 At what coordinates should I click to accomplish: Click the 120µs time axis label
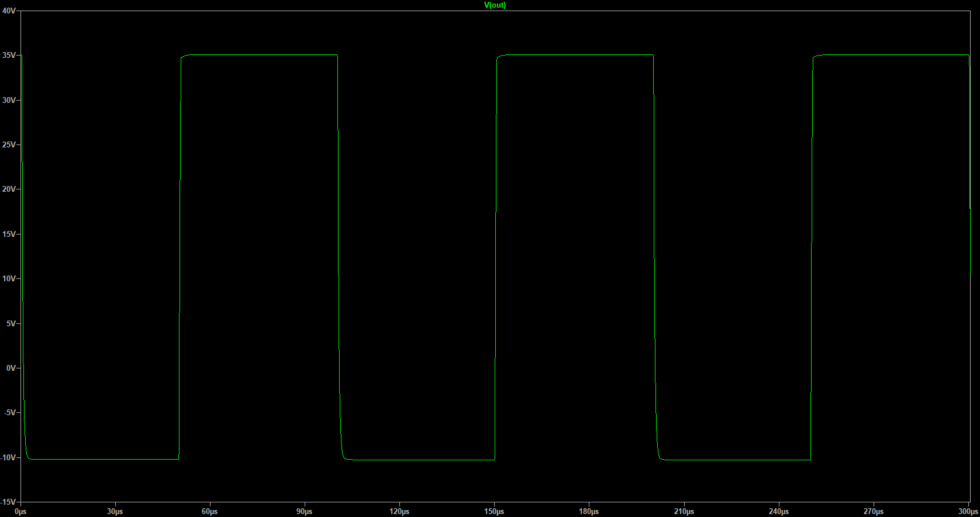pyautogui.click(x=399, y=512)
